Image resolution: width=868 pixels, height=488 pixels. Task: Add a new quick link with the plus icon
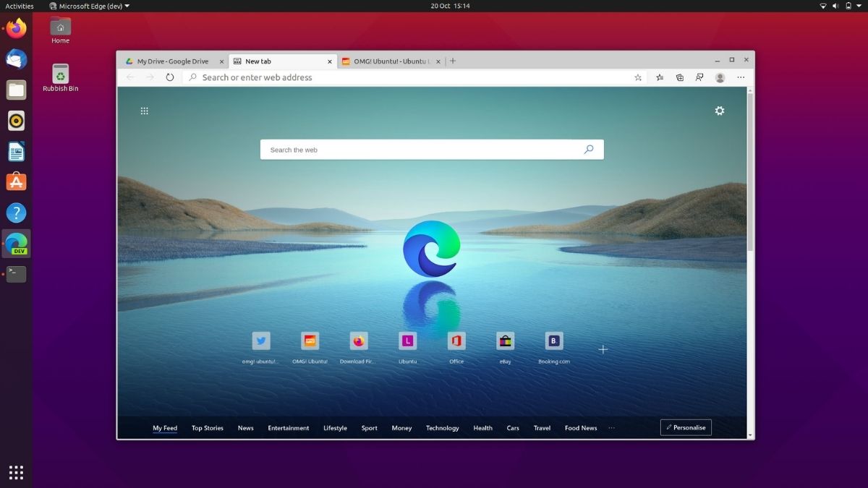[x=603, y=349]
